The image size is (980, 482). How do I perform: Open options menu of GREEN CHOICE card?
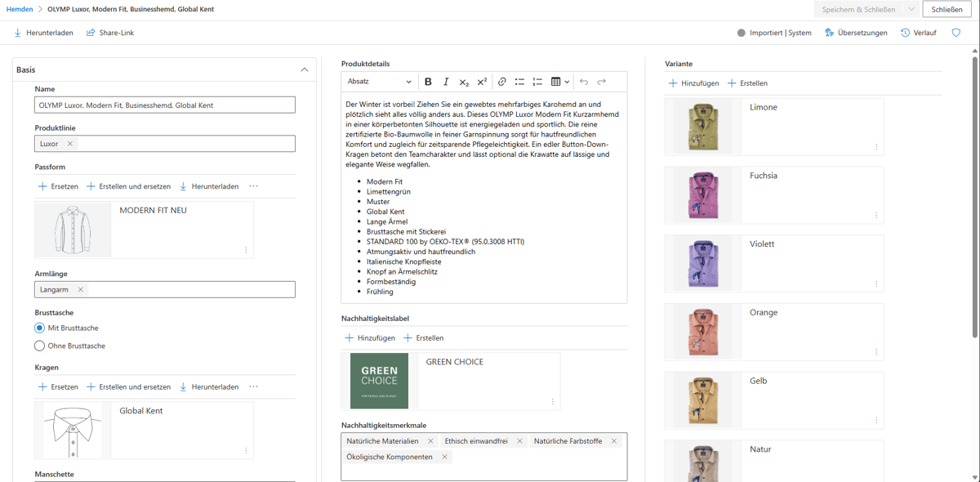click(553, 401)
